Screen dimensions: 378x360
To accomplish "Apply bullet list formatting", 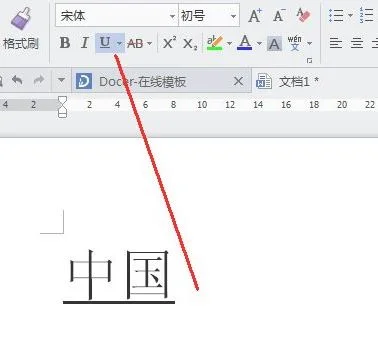I will coord(336,15).
